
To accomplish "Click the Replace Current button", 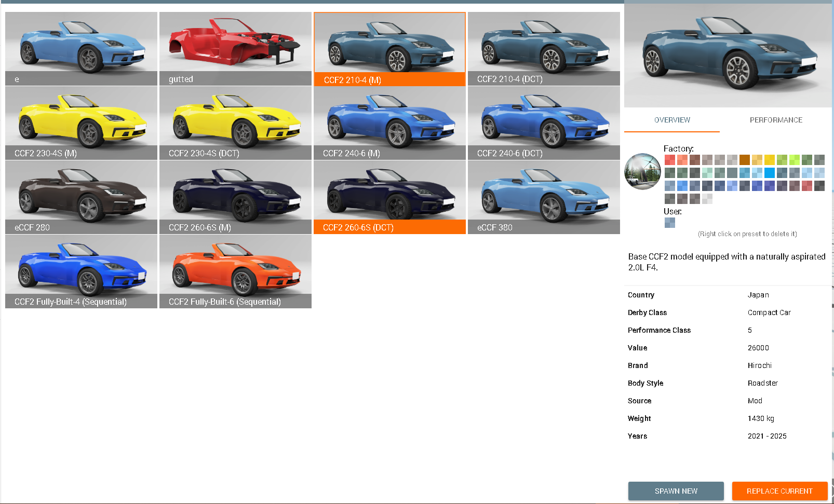I will coord(779,491).
